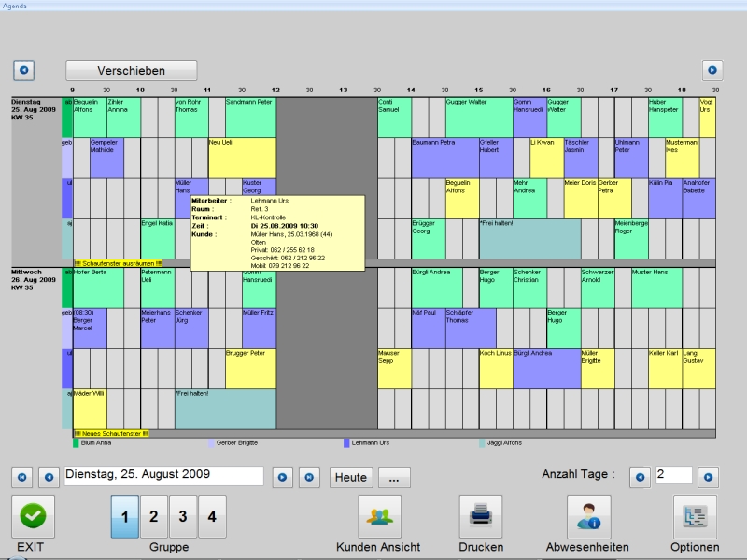
Task: Select Zihler Annina appointment on Tuesday
Action: [x=123, y=118]
